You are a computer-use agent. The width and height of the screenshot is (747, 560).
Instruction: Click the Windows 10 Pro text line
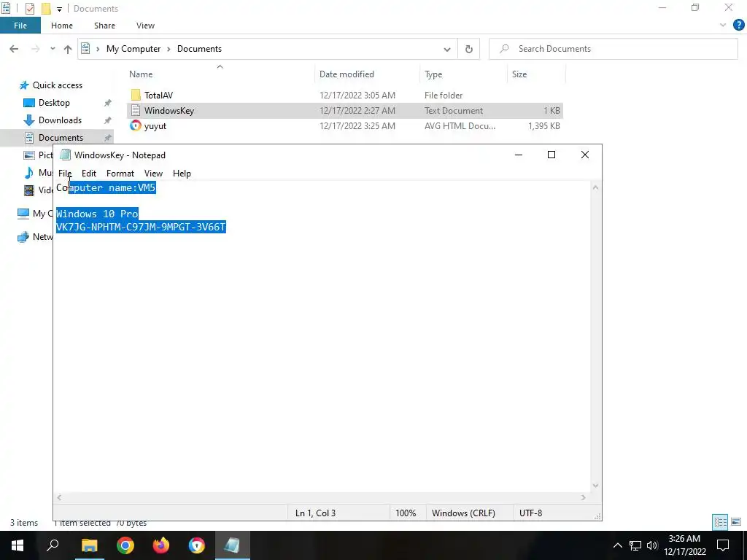(97, 214)
